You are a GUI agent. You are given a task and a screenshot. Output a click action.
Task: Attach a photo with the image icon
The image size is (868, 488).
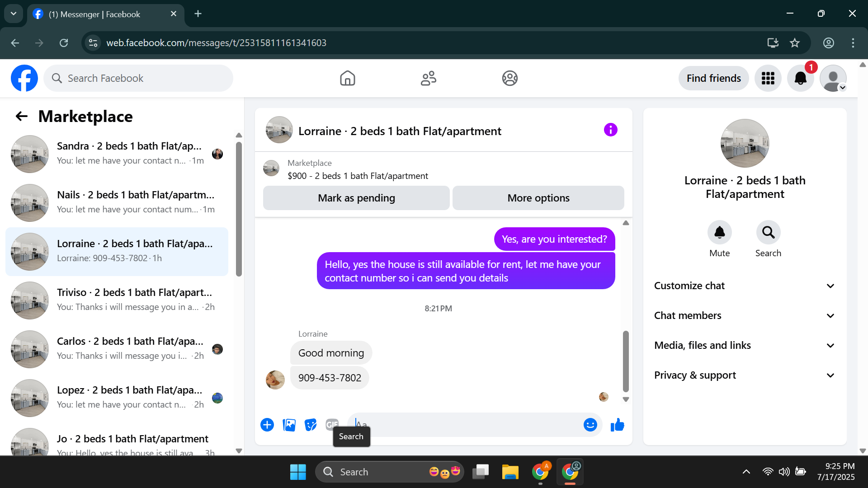pos(289,425)
